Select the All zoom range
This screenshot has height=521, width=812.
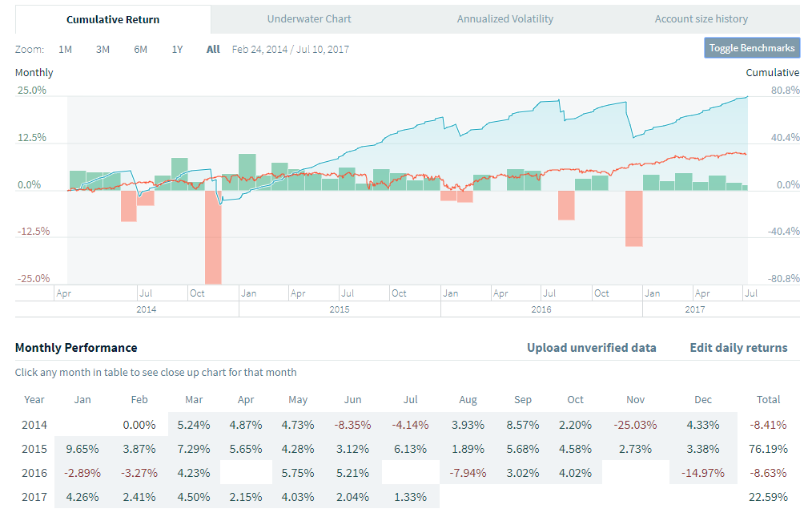click(213, 49)
